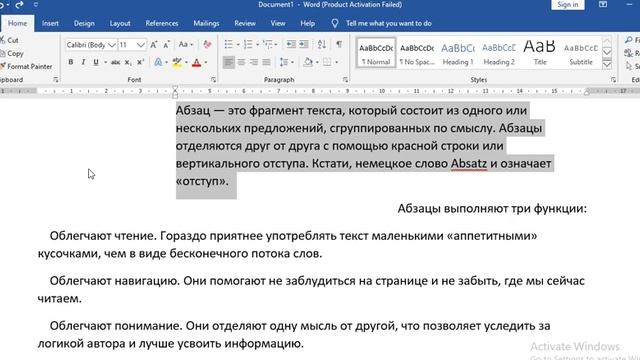Increase paragraph indent

pos(304,44)
